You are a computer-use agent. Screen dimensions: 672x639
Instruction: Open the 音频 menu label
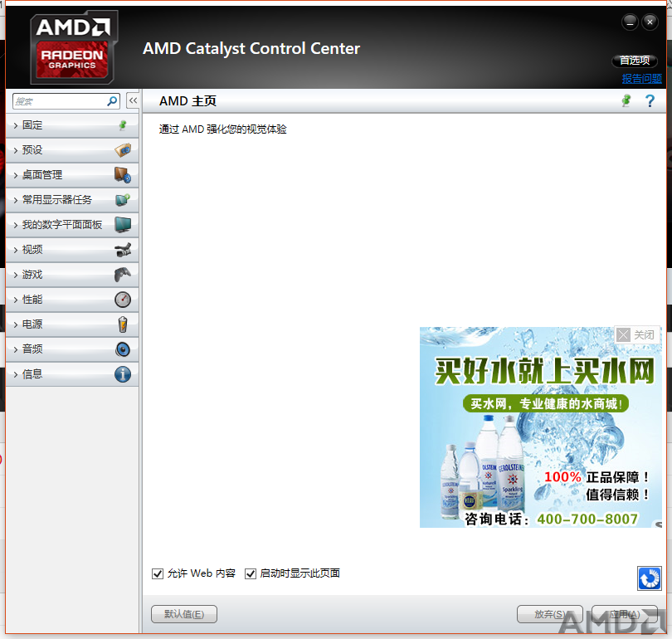tap(32, 349)
